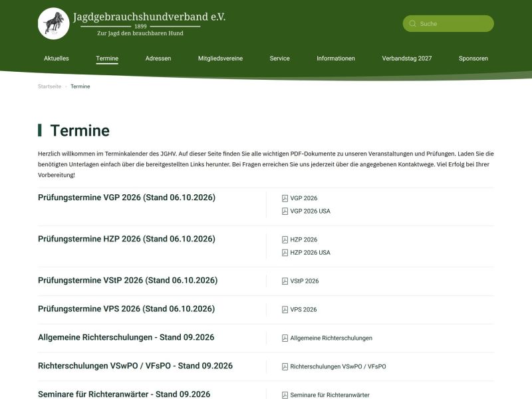Click heading Prüfungstermine VStP 2026 (Stand 06.10.2026)
532x399 pixels.
coord(128,280)
